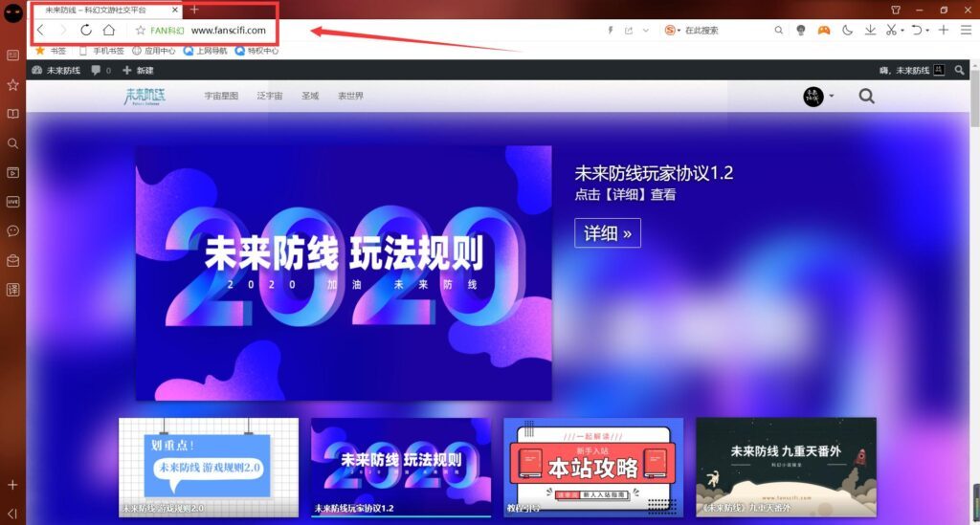Screen dimensions: 980x525
Task: Expand the screenshot tool dropdown arrow
Action: (x=902, y=31)
